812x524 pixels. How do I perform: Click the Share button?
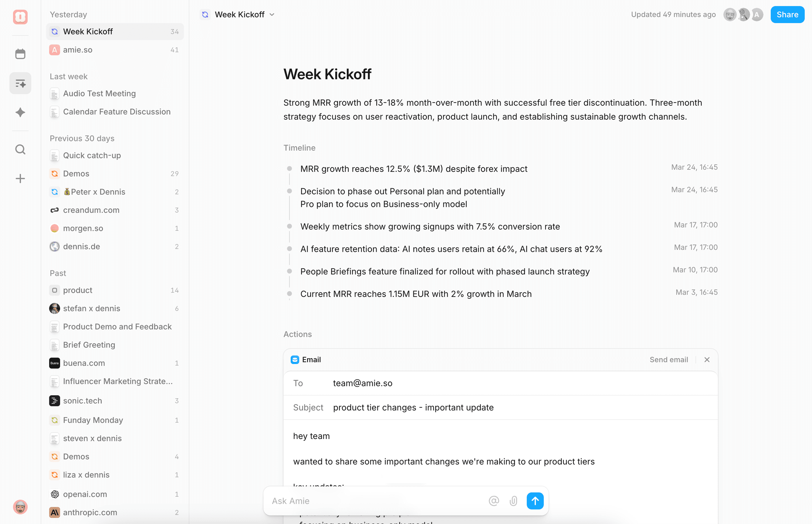(787, 14)
